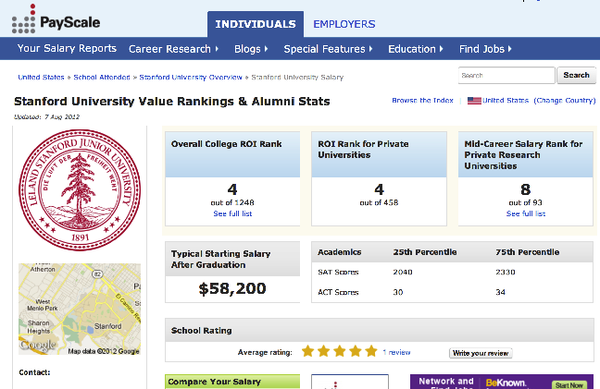This screenshot has width=600, height=389.
Task: Expand the Special Features menu
Action: click(328, 49)
